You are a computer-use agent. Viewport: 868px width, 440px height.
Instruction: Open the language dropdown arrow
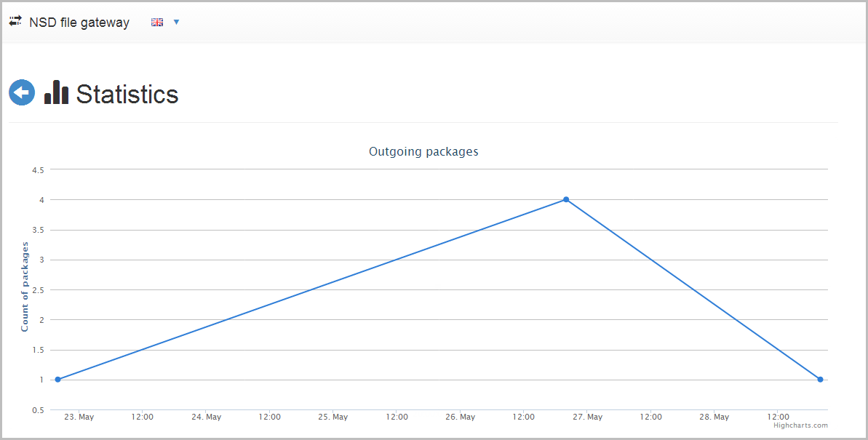click(x=177, y=22)
